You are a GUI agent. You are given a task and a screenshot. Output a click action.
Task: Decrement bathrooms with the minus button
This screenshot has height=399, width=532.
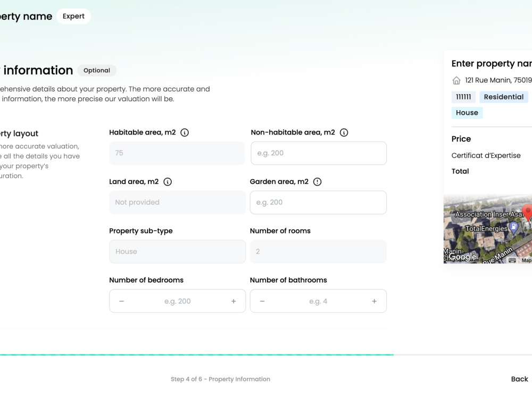coord(262,301)
